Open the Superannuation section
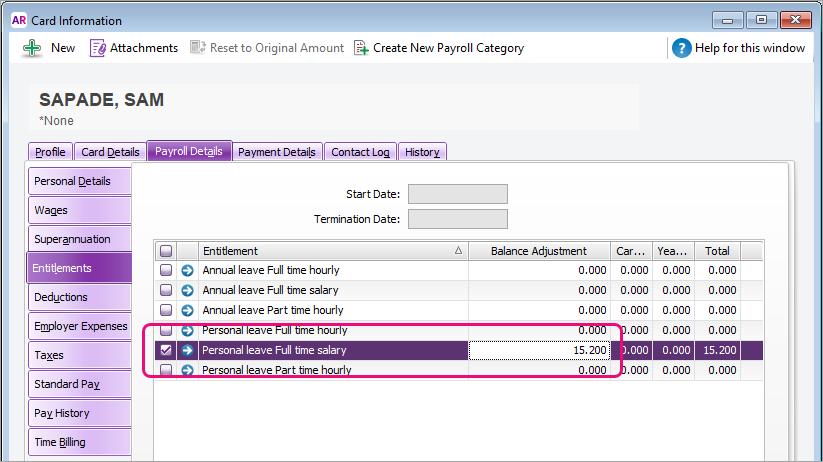 pos(80,239)
